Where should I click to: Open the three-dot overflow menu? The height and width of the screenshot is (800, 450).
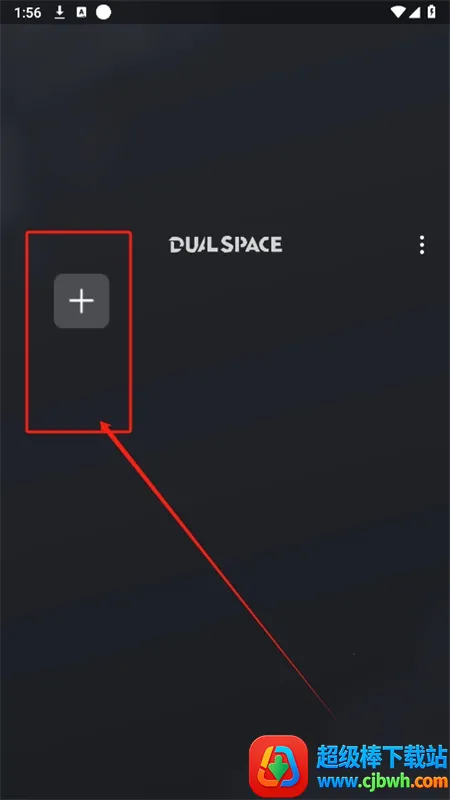[x=421, y=245]
